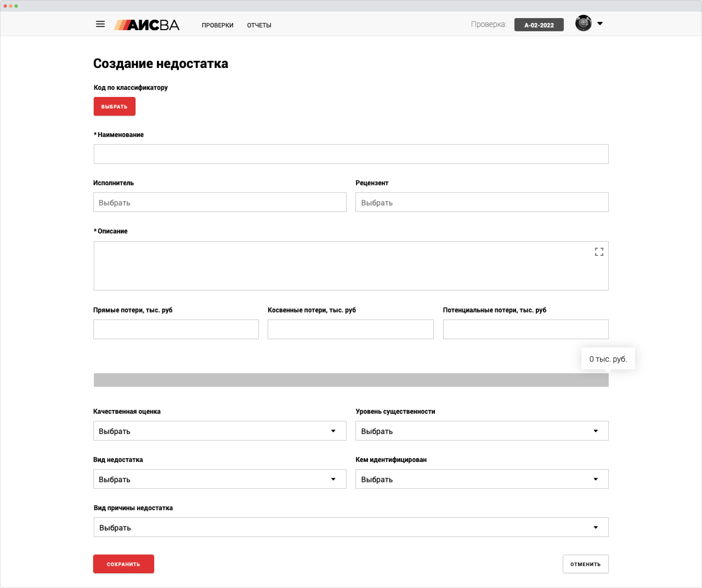Screen dimensions: 702x588
Task: Open the hamburger menu
Action: 100,24
